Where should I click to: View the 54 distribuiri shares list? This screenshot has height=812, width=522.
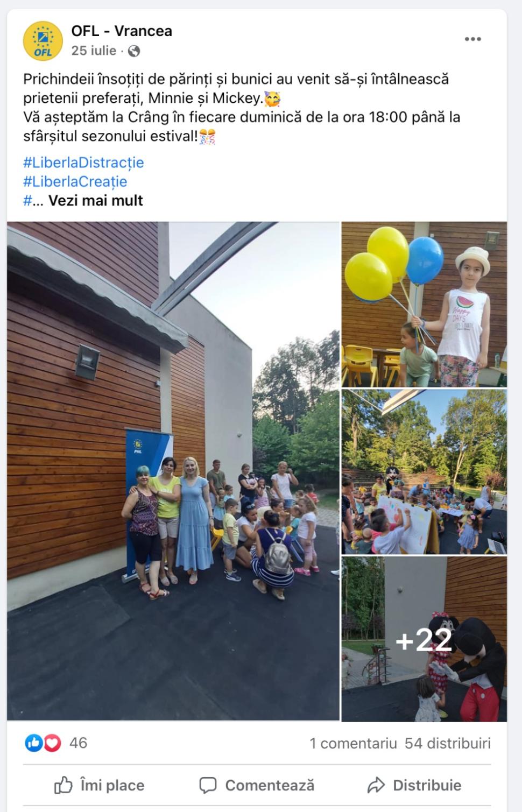448,744
